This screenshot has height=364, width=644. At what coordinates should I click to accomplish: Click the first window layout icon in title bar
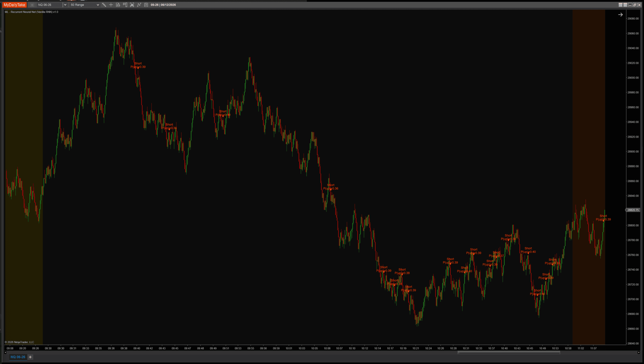point(621,5)
